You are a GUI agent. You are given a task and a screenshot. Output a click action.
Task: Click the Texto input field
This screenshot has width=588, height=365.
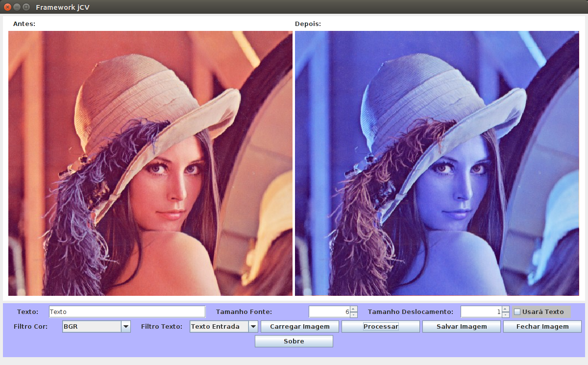coord(127,312)
